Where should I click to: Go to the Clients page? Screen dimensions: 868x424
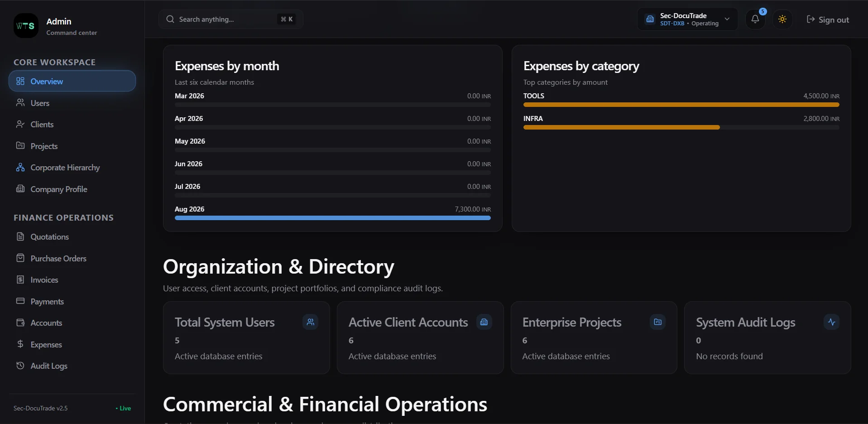point(72,124)
